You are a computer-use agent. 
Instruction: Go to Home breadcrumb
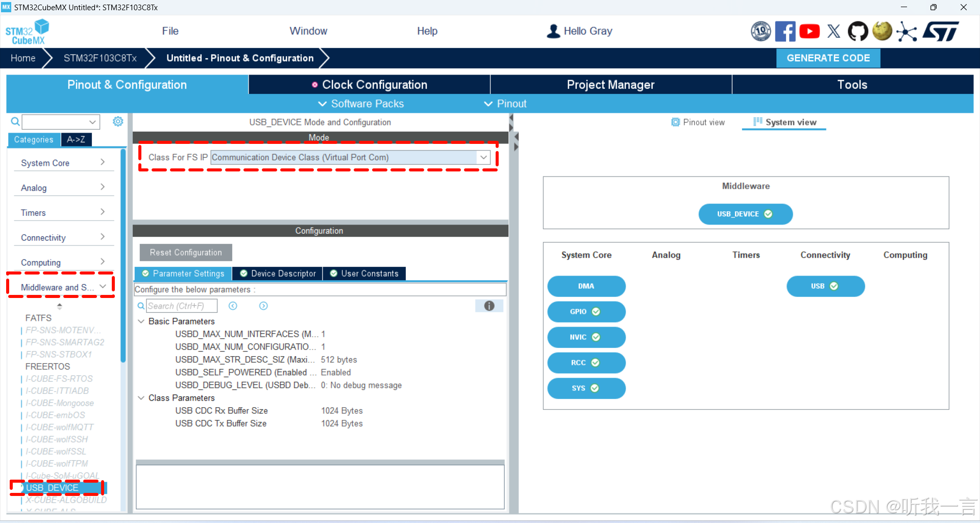(23, 58)
